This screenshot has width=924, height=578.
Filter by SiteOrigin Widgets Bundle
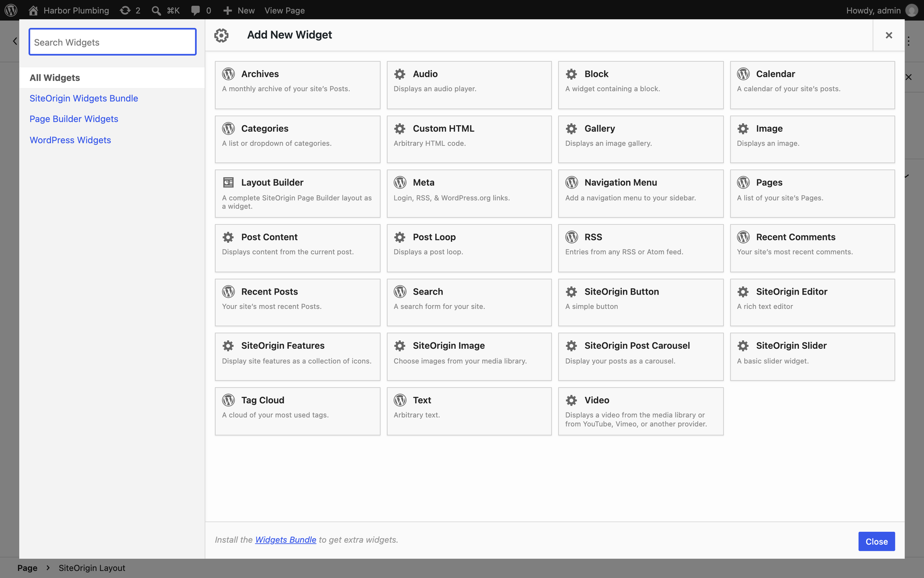[x=84, y=98]
